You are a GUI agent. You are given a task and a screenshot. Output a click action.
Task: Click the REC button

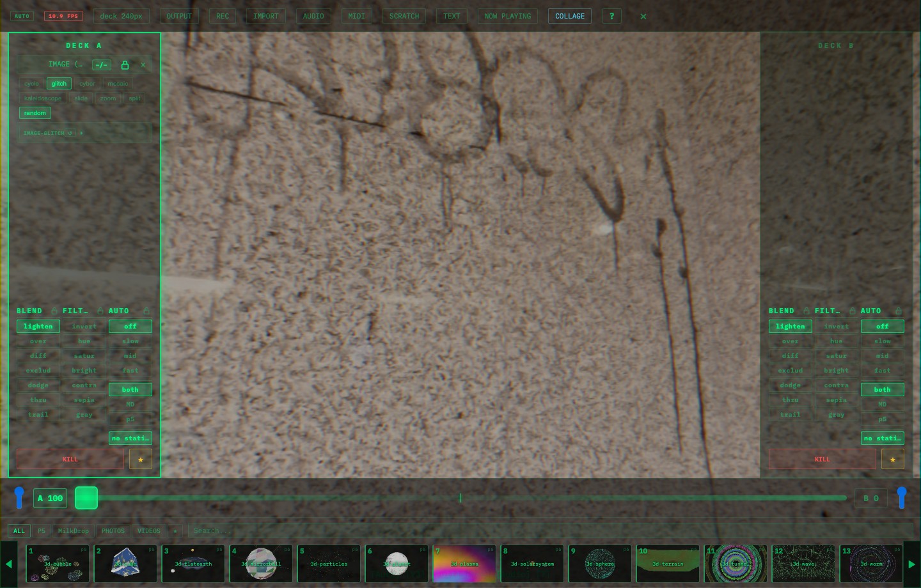tap(223, 16)
